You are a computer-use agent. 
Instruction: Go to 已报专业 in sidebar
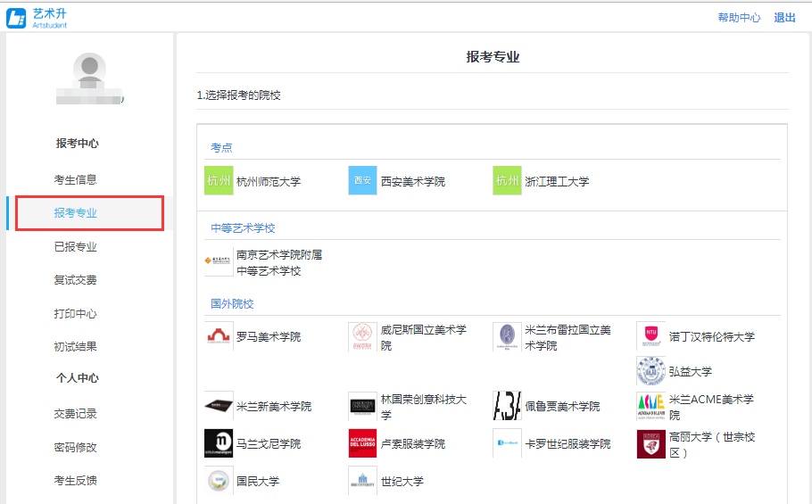coord(75,247)
